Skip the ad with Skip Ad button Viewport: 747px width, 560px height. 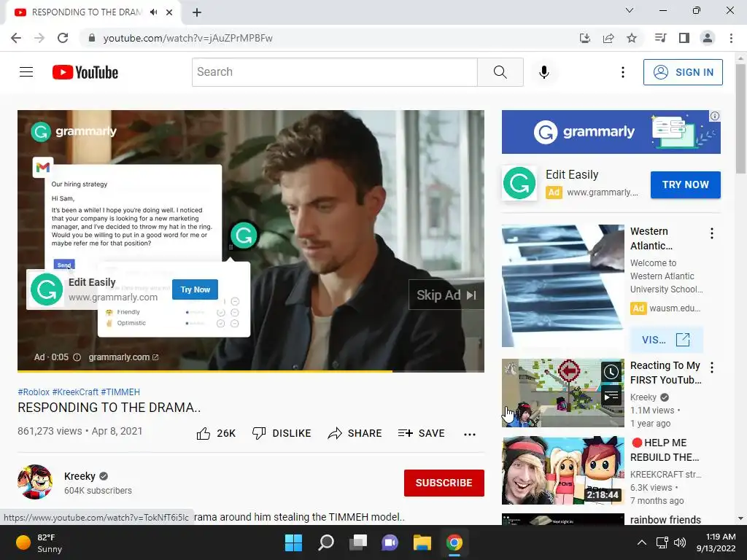[446, 295]
